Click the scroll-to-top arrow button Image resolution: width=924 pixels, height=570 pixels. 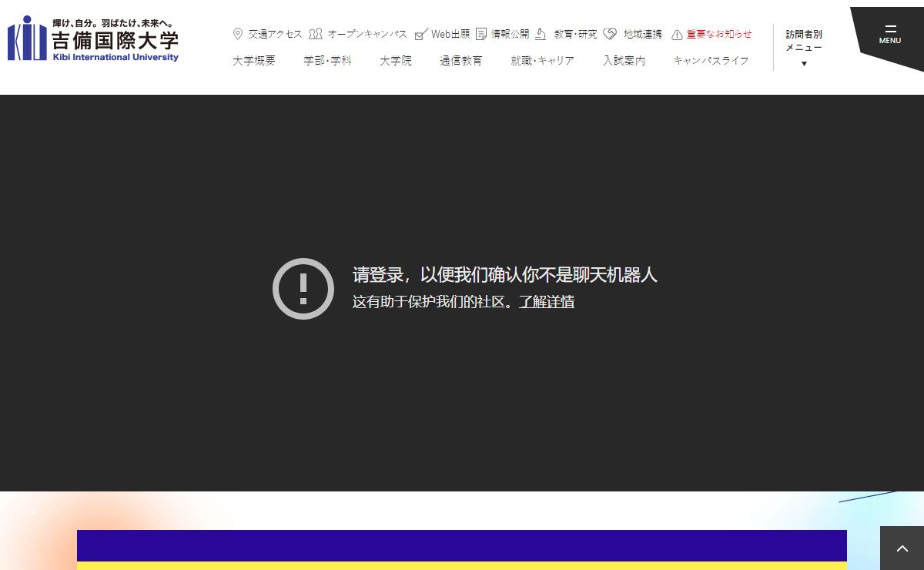tap(902, 548)
